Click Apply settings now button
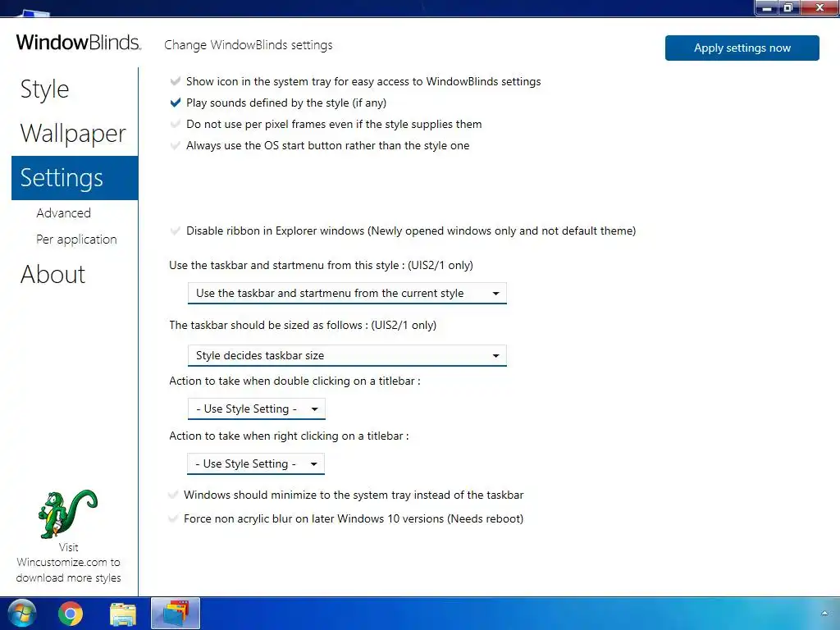Viewport: 840px width, 630px height. point(742,48)
